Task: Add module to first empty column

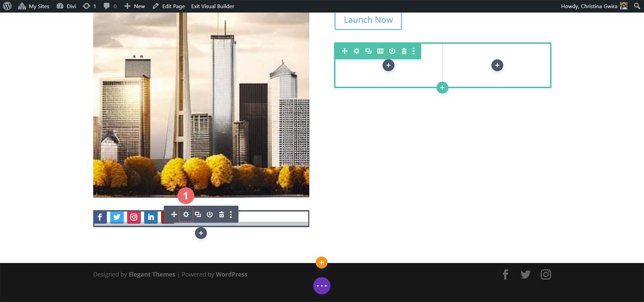Action: tap(388, 65)
